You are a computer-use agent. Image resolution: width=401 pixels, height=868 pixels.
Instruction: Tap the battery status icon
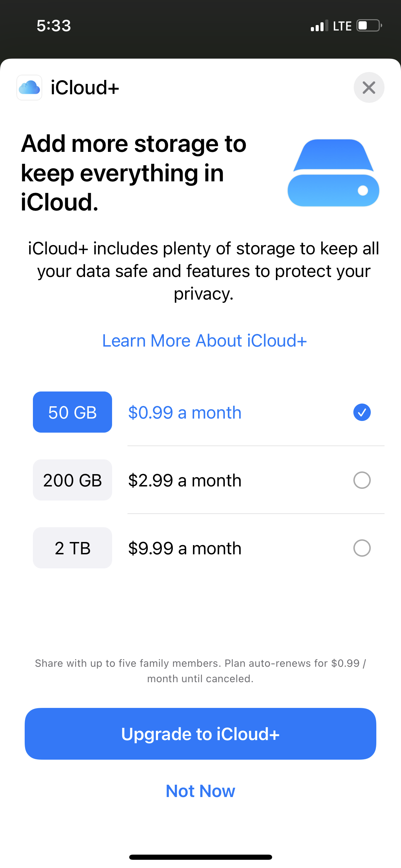pyautogui.click(x=369, y=26)
